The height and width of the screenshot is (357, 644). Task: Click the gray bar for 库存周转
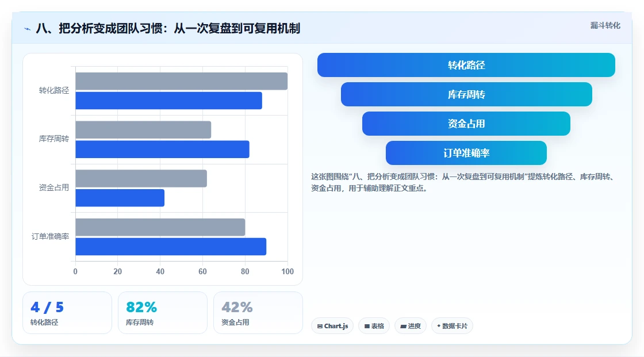pos(143,130)
